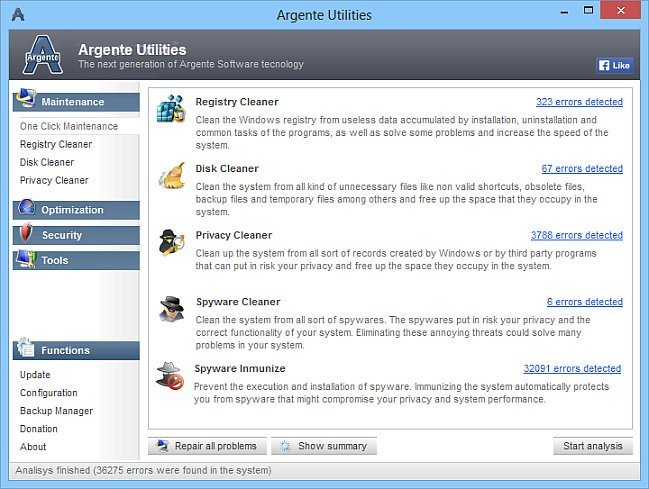Image resolution: width=649 pixels, height=489 pixels.
Task: Open the 323 errors detected link
Action: (x=579, y=102)
